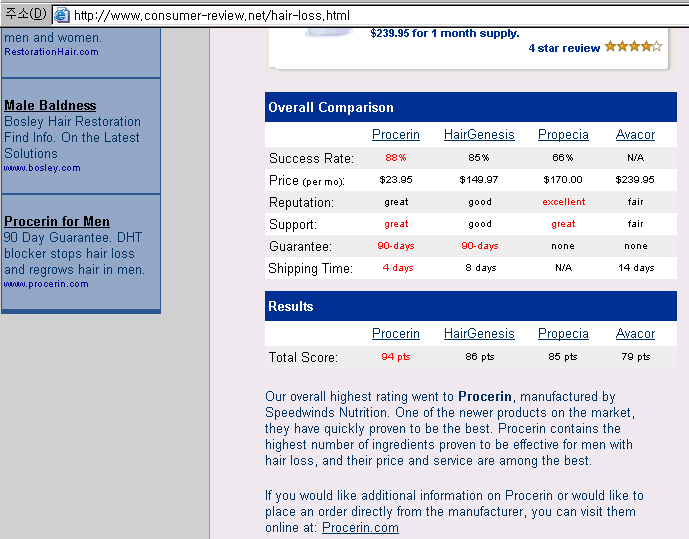Select the $23.95 price cell
Image resolution: width=689 pixels, height=539 pixels.
point(395,180)
